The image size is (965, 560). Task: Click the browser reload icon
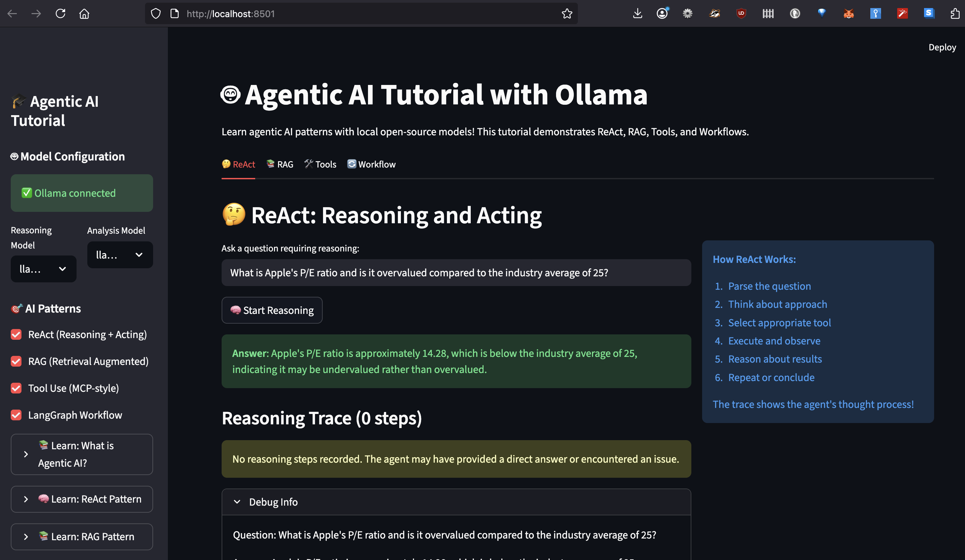pyautogui.click(x=60, y=14)
